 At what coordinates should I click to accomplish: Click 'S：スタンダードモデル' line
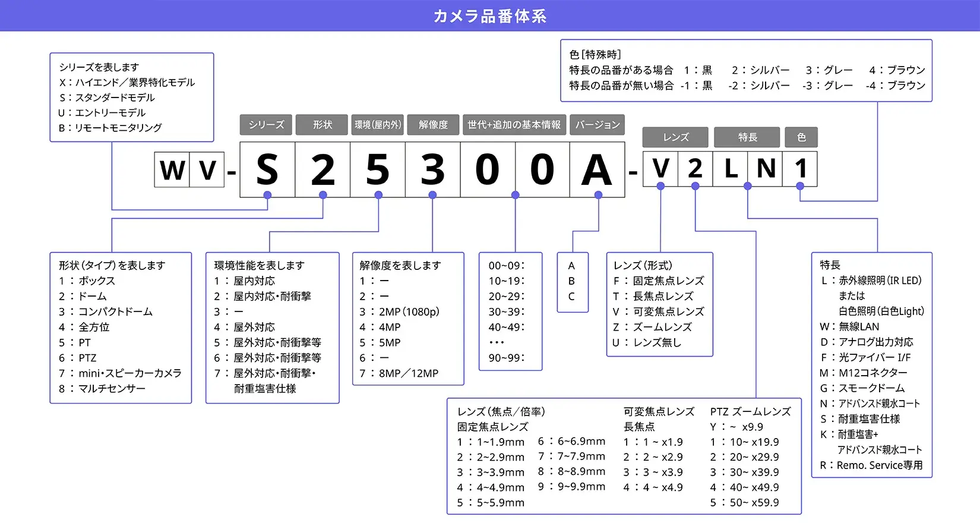pos(107,97)
